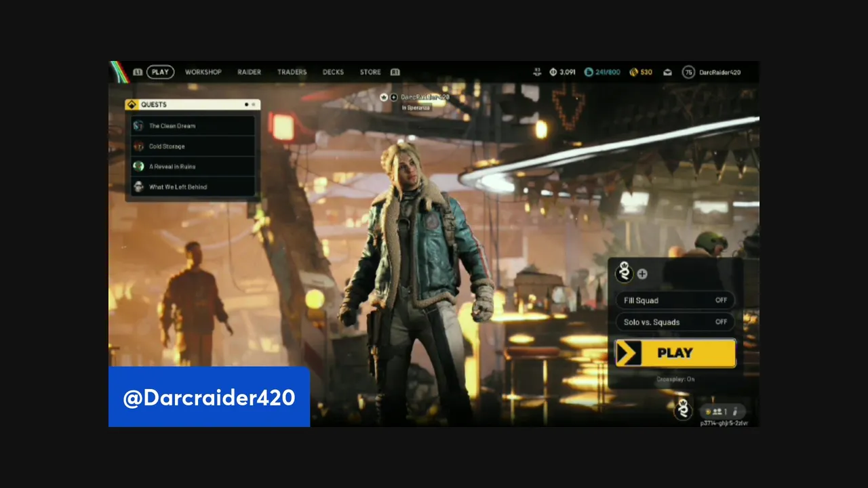Click the level 75 badge icon
Viewport: 868px width, 488px height.
click(x=688, y=72)
